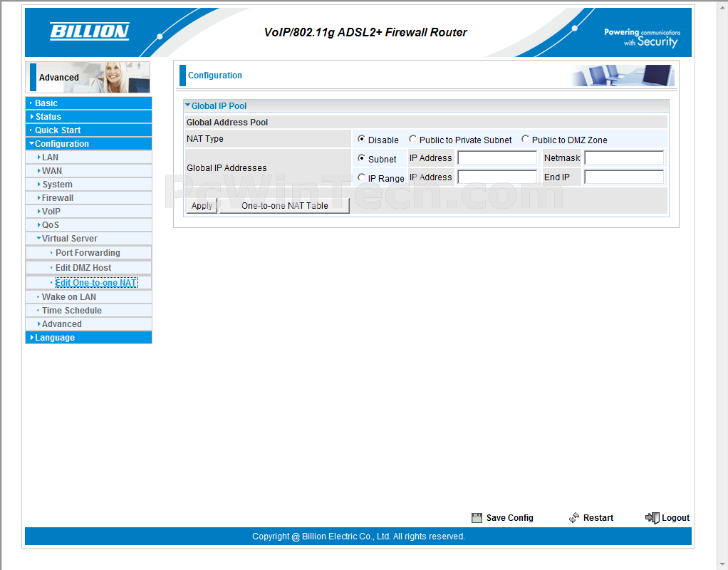Expand the Status menu section
The image size is (728, 570).
click(88, 117)
